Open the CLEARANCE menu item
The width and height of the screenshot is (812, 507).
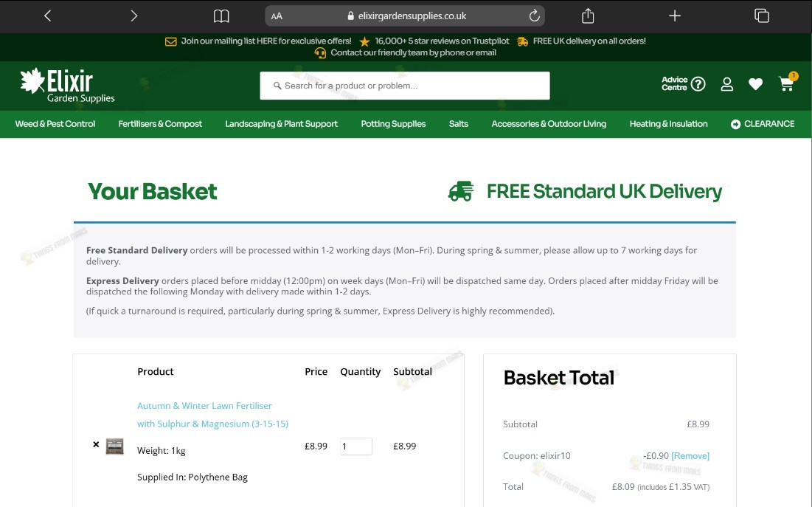tap(763, 124)
